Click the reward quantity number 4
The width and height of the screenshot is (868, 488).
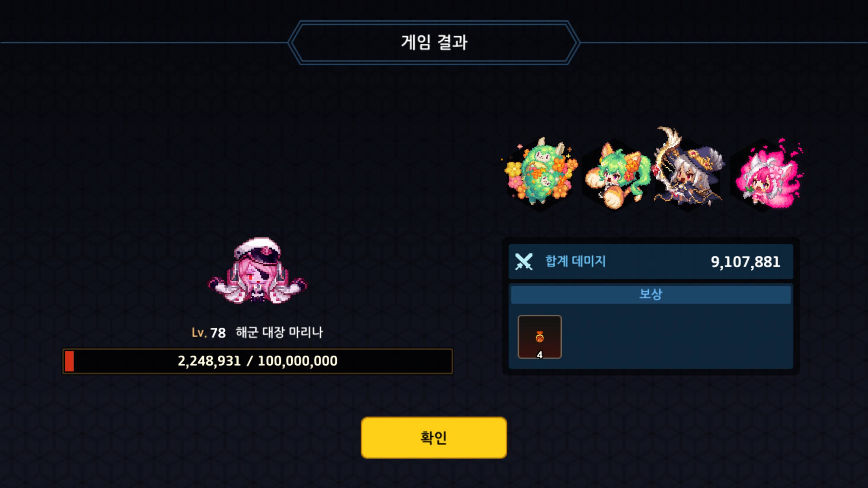pos(539,354)
